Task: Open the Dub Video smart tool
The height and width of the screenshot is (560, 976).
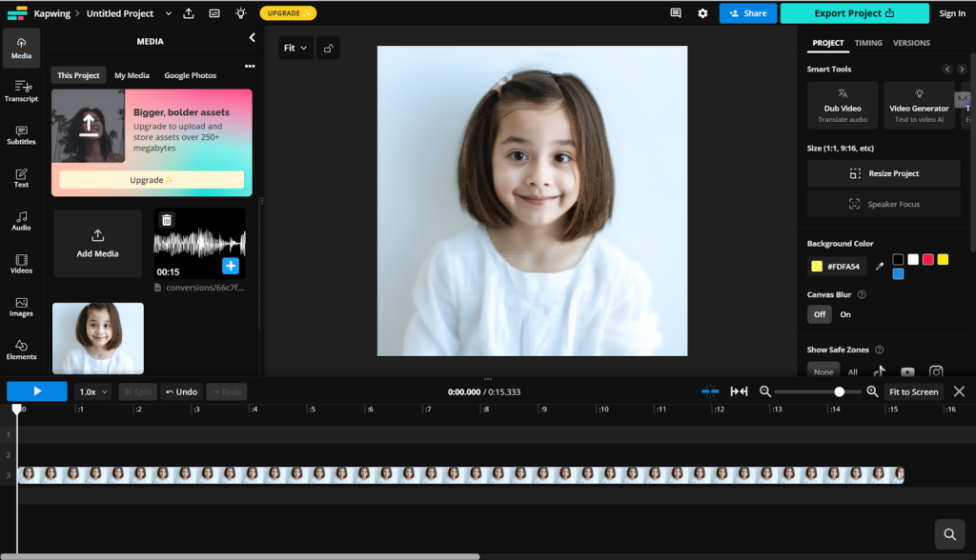Action: tap(843, 105)
